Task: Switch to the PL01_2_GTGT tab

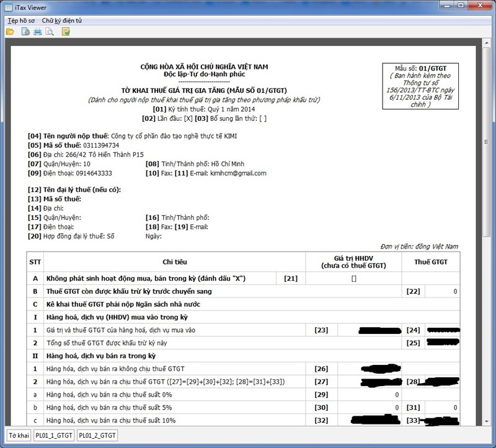Action: click(95, 436)
